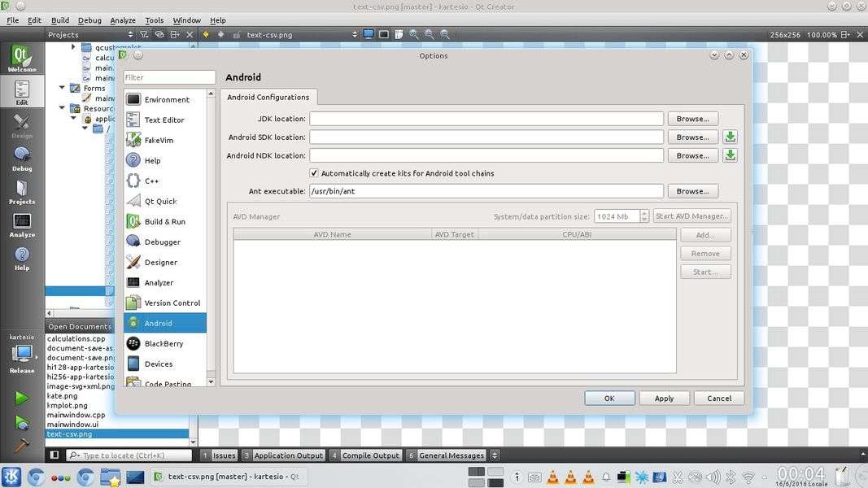Open Debug mode in sidebar
Viewport: 868px width, 488px height.
pyautogui.click(x=22, y=159)
